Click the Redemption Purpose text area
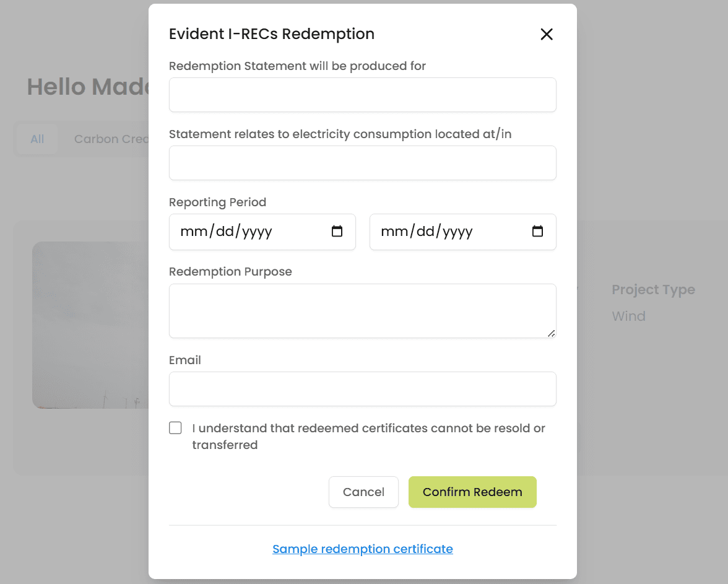This screenshot has height=584, width=728. 362,310
